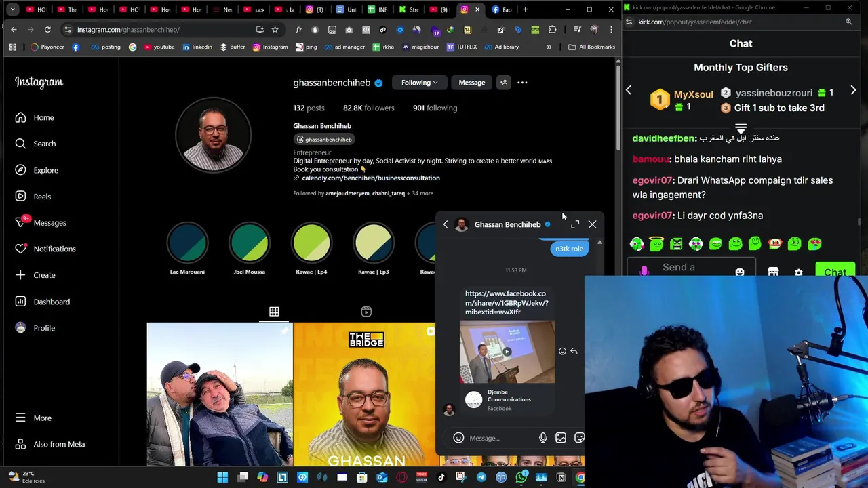The width and height of the screenshot is (868, 488).
Task: Open the Lac Marouani story highlight
Action: tap(187, 243)
